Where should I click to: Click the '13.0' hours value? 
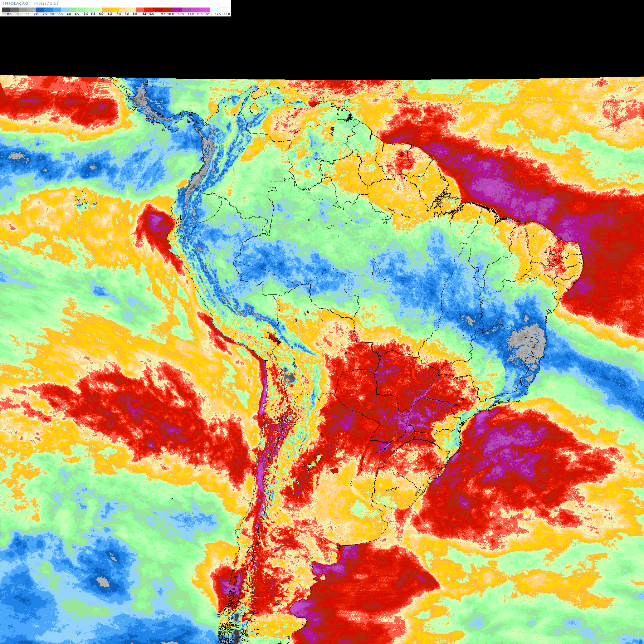coord(227,14)
